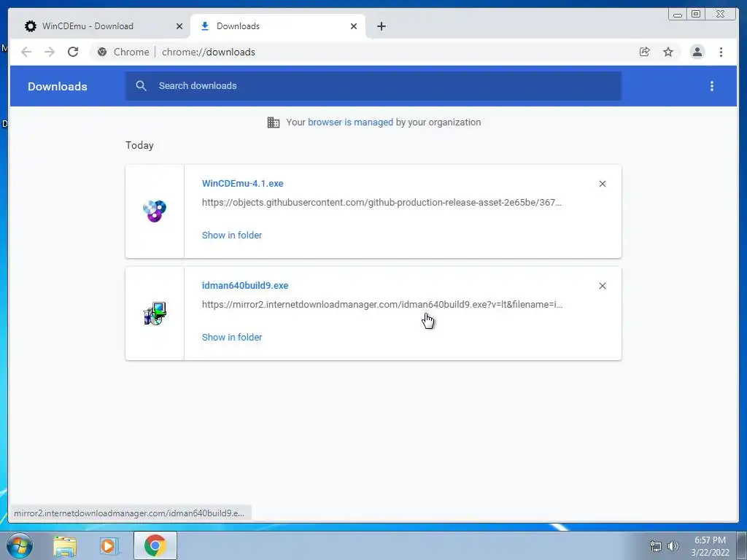Reload the current page
747x560 pixels.
[73, 52]
